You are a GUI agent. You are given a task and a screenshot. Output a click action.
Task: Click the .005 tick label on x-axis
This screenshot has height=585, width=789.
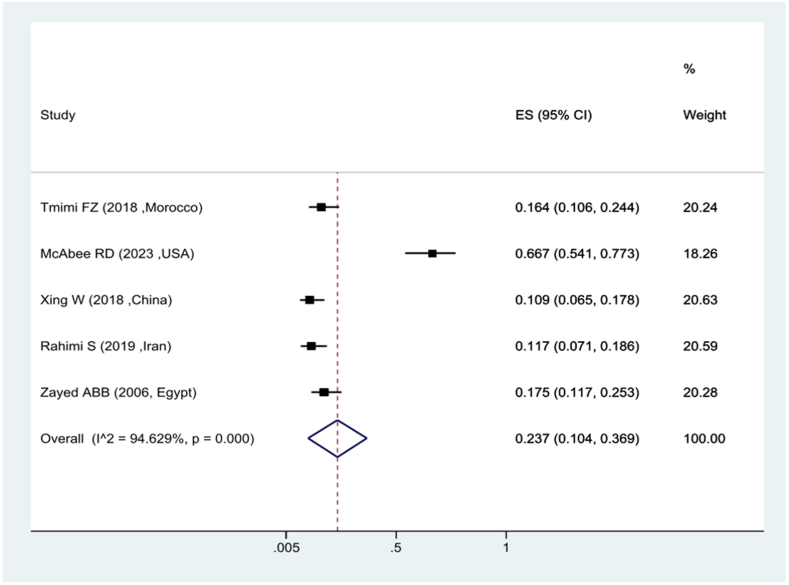(x=286, y=548)
